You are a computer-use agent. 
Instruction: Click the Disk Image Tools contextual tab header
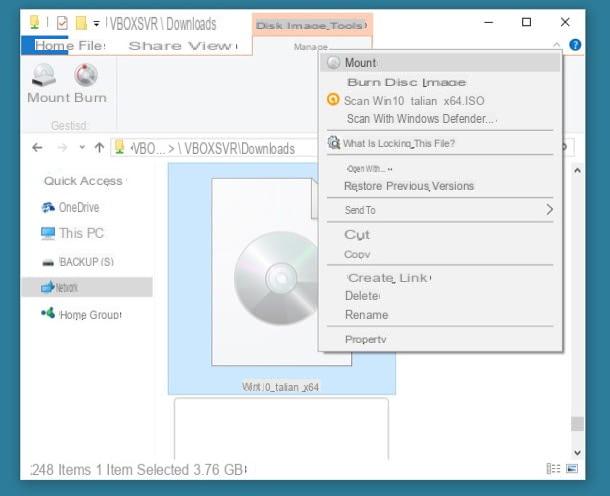click(x=312, y=26)
